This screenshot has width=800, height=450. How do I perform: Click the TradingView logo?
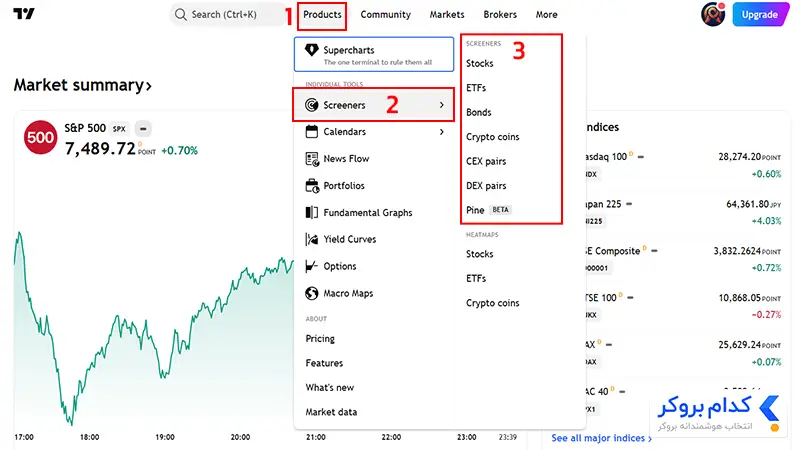[x=23, y=14]
